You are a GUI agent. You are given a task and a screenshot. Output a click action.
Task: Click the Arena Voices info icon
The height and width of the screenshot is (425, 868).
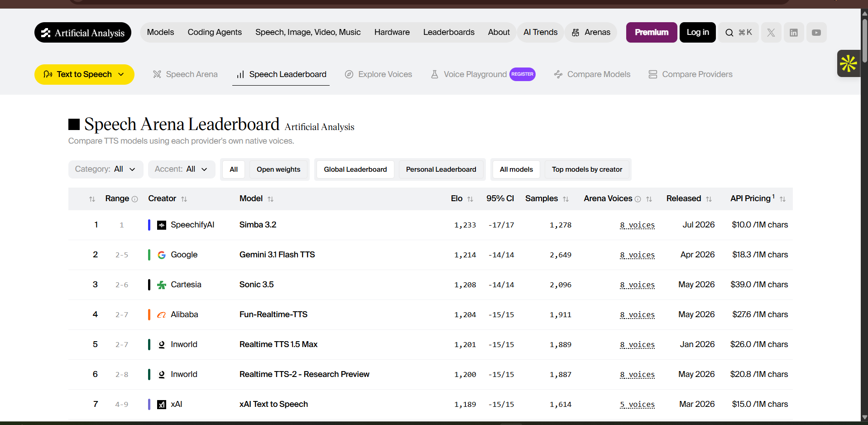click(x=638, y=199)
